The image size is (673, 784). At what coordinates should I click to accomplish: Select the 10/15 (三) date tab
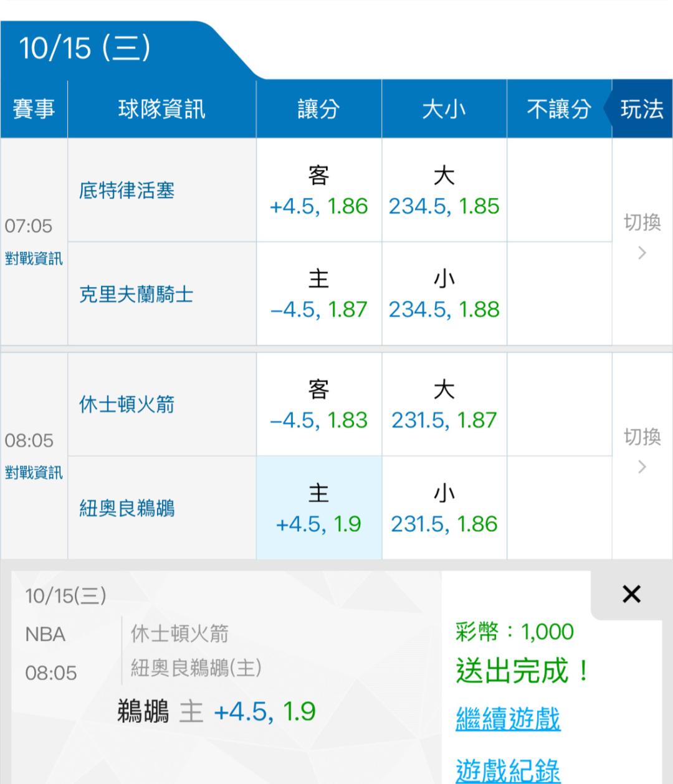pyautogui.click(x=85, y=49)
